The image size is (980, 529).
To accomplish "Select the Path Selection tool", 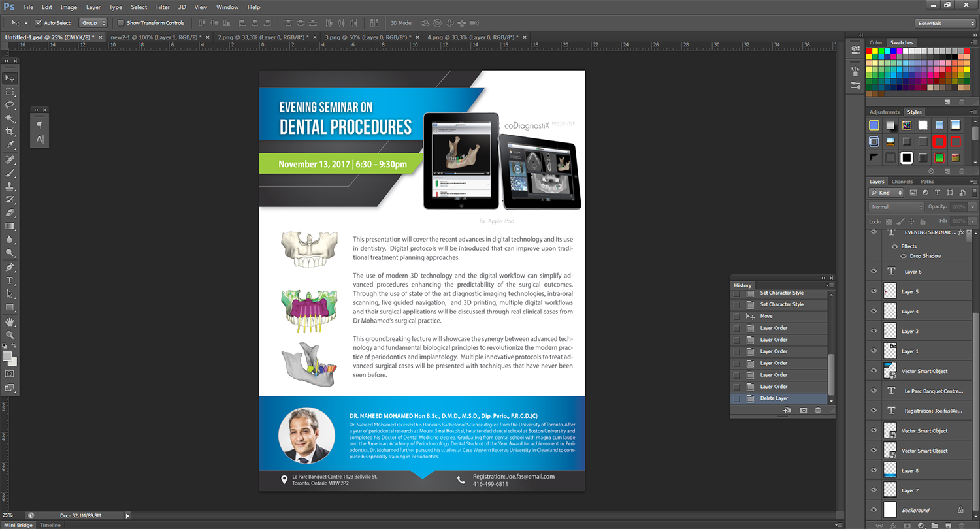I will (x=10, y=295).
